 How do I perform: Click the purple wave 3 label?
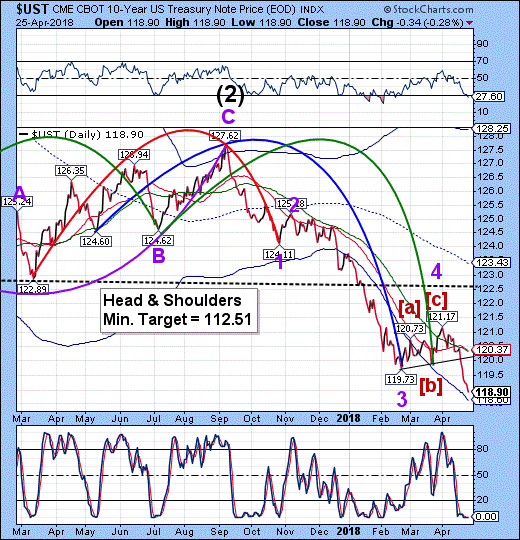pyautogui.click(x=402, y=399)
